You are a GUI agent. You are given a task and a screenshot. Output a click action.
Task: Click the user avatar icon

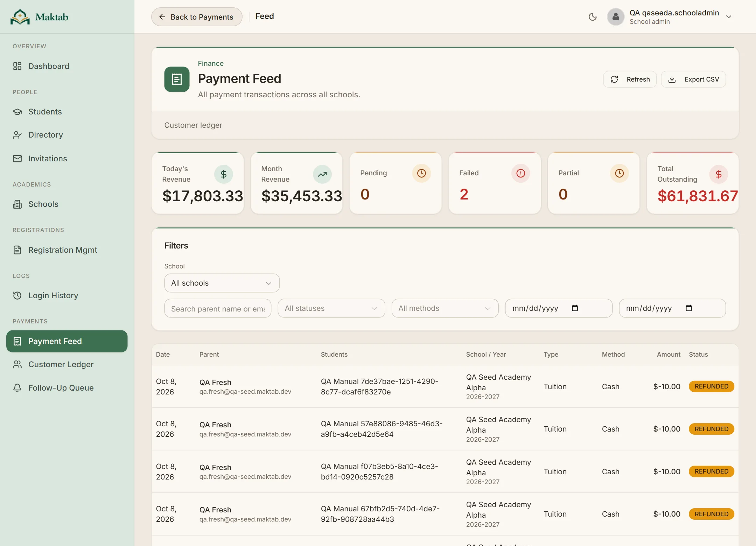(616, 17)
